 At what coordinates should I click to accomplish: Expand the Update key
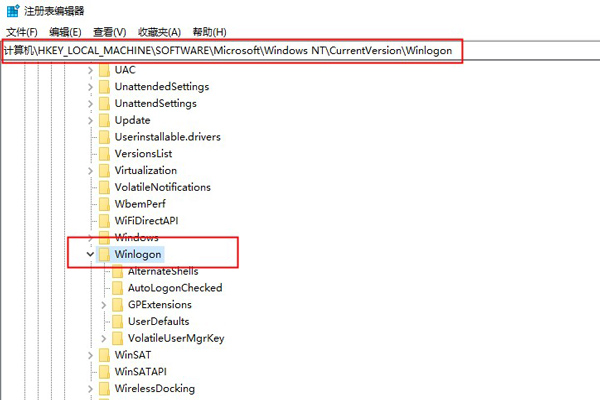(x=90, y=121)
